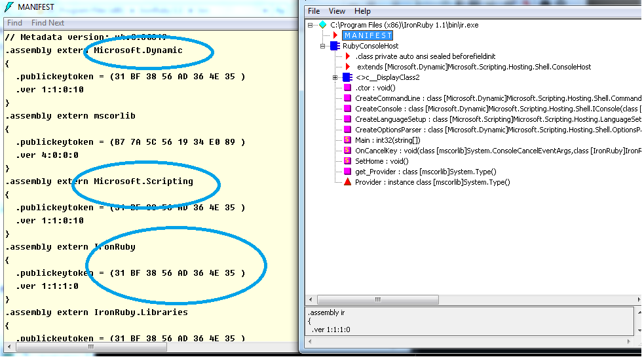This screenshot has height=357, width=644.
Task: Collapse the ir.exe root tree node
Action: pyautogui.click(x=310, y=25)
